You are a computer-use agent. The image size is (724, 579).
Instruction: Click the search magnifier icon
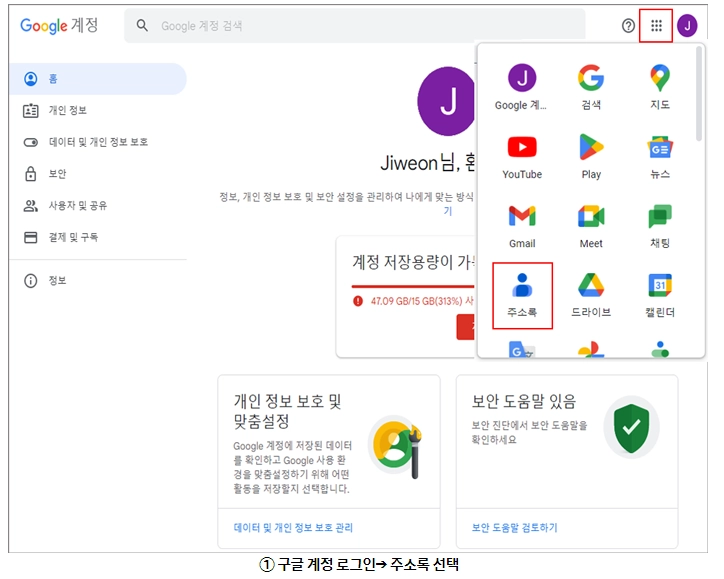pos(142,25)
